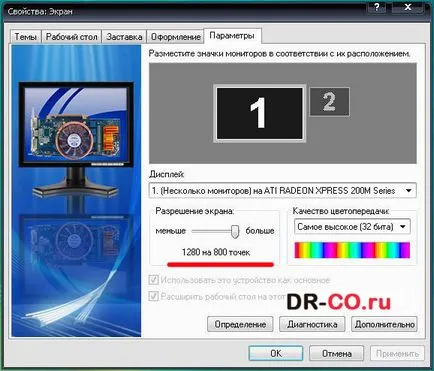Click the help question mark button
Viewport: 434px width, 371px height.
pyautogui.click(x=377, y=7)
